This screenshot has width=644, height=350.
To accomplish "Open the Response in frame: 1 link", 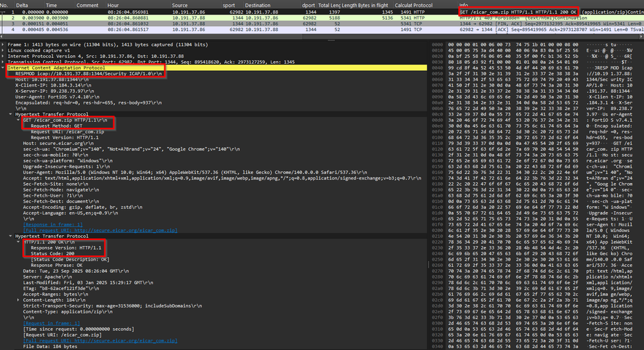I will 53,223.
